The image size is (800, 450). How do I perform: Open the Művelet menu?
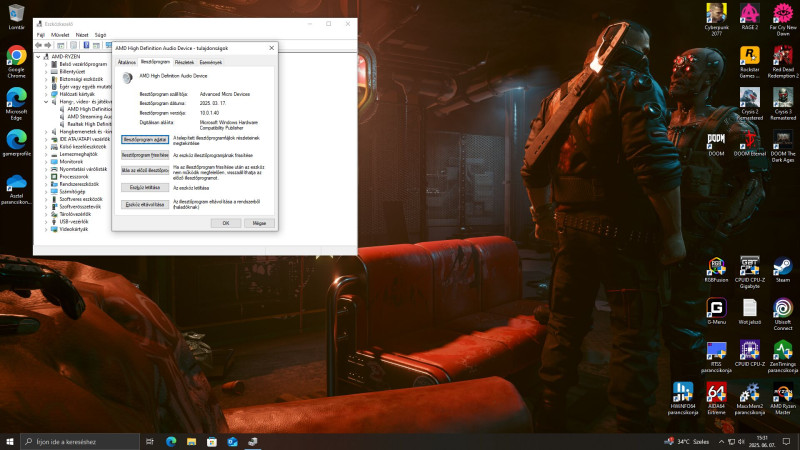click(x=60, y=35)
